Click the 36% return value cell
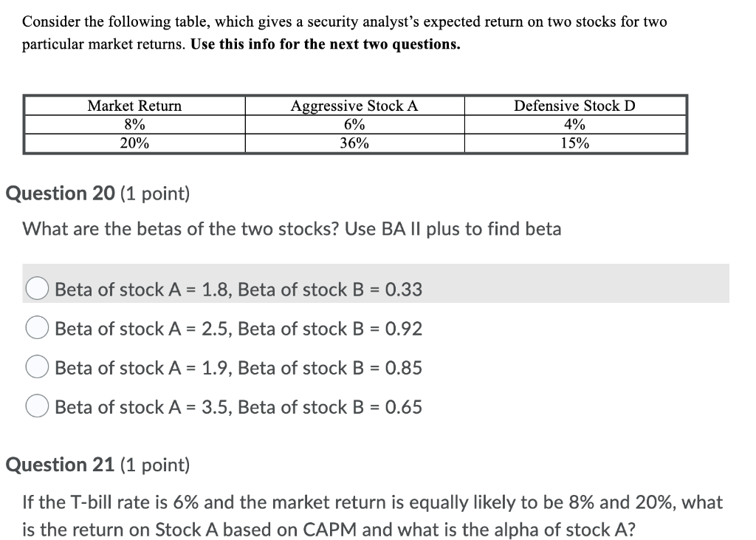Screen dimensions: 756x540 pyautogui.click(x=354, y=143)
